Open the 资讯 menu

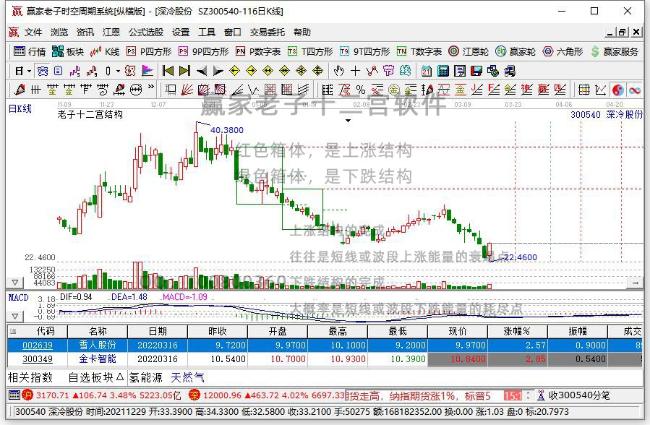[85, 32]
